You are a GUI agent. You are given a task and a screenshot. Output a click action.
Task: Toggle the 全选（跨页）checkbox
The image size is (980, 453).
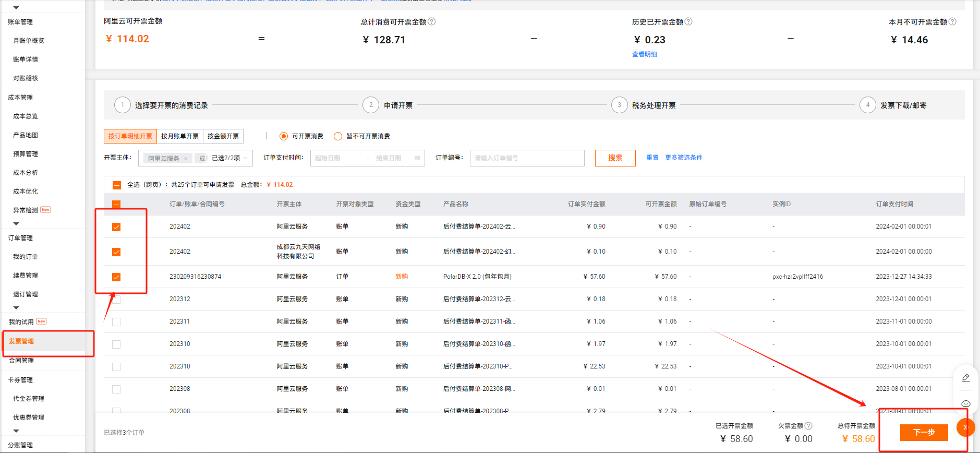117,185
